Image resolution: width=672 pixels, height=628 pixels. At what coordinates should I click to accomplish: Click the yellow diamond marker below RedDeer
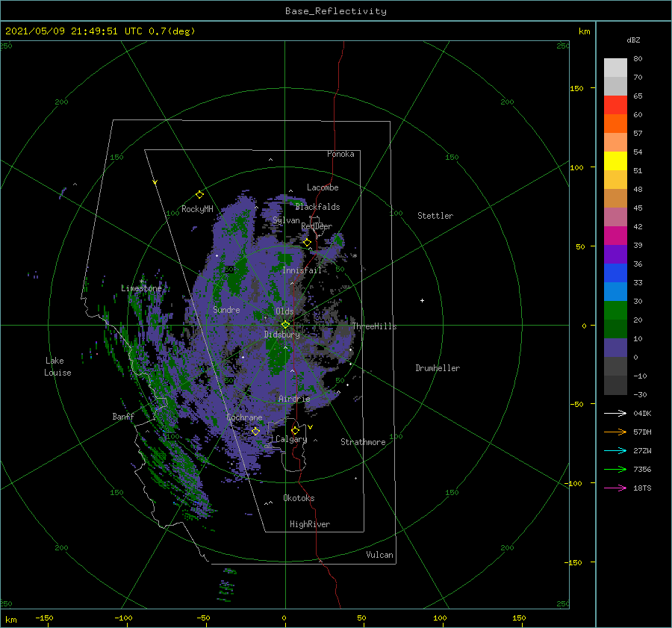click(308, 243)
